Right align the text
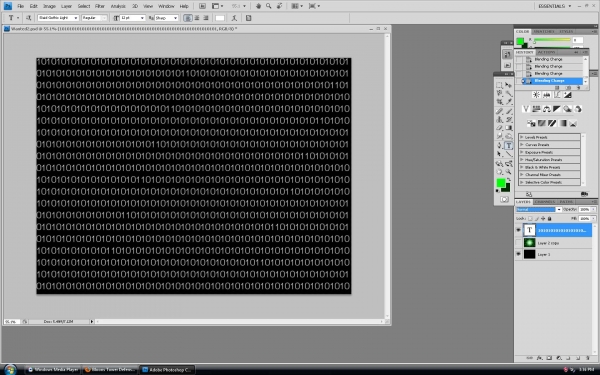This screenshot has height=375, width=600. coord(206,18)
